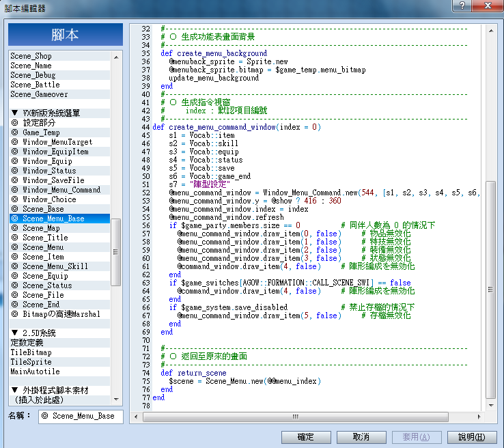Image resolution: width=504 pixels, height=448 pixels.
Task: Click the code editor vertical scrollbar thumb
Action: pos(490,290)
